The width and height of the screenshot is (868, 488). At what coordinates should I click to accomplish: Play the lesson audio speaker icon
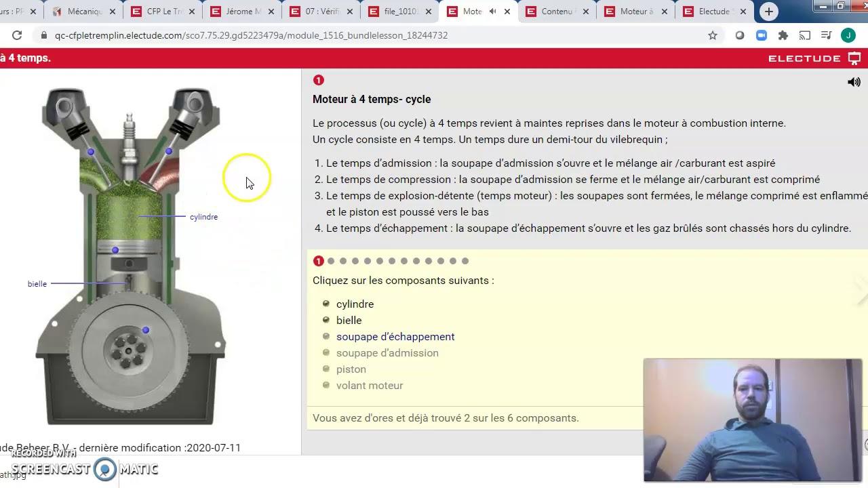coord(854,82)
